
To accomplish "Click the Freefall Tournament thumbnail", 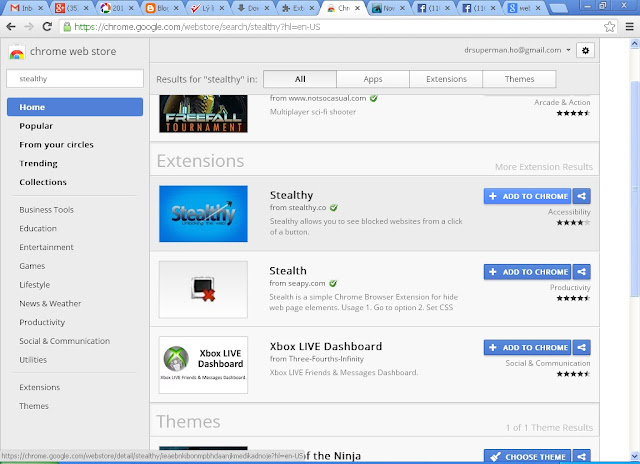I will [203, 114].
